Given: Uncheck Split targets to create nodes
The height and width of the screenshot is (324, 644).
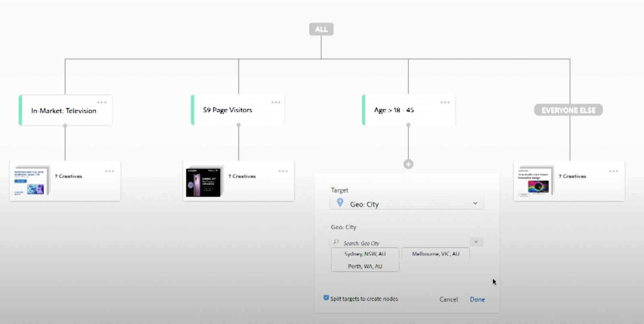Looking at the screenshot, I should point(326,298).
